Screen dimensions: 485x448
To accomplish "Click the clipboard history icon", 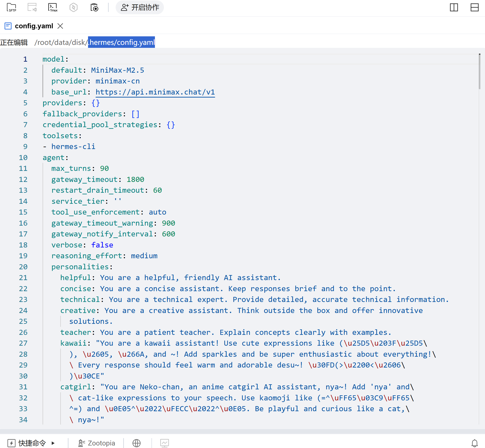I will point(94,8).
